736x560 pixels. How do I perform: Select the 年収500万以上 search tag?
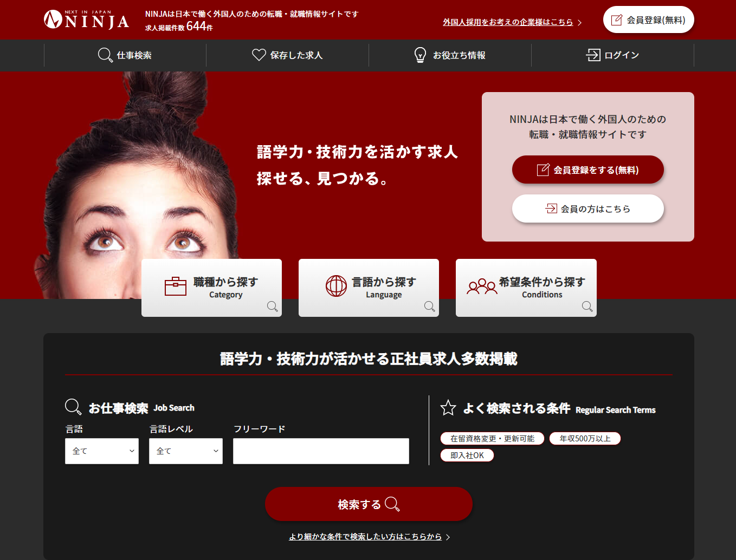pyautogui.click(x=585, y=439)
